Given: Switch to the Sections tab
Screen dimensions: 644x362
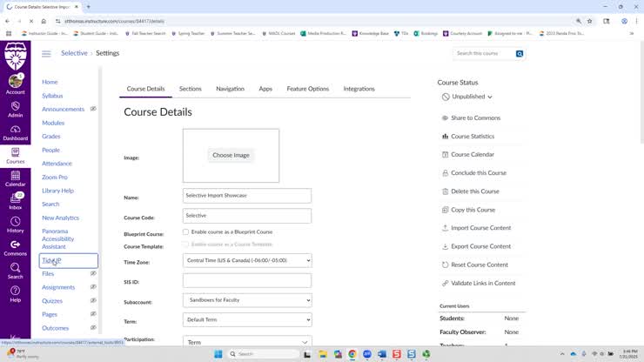Looking at the screenshot, I should (191, 89).
